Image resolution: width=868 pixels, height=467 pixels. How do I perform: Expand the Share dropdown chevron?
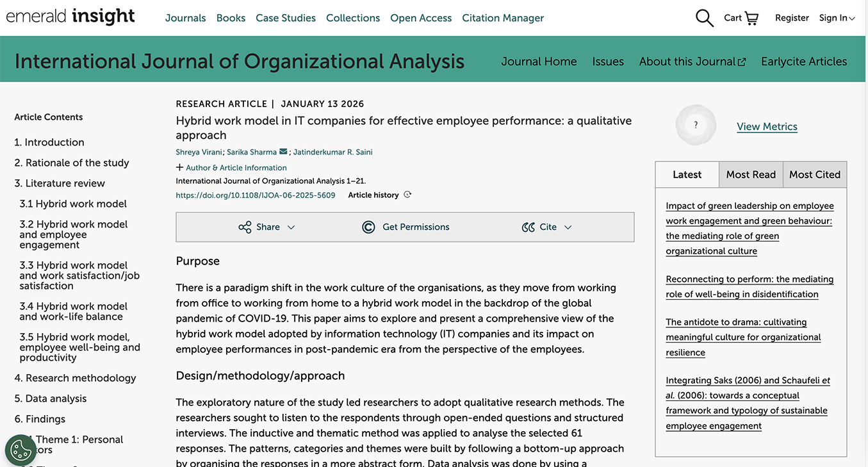coord(291,227)
